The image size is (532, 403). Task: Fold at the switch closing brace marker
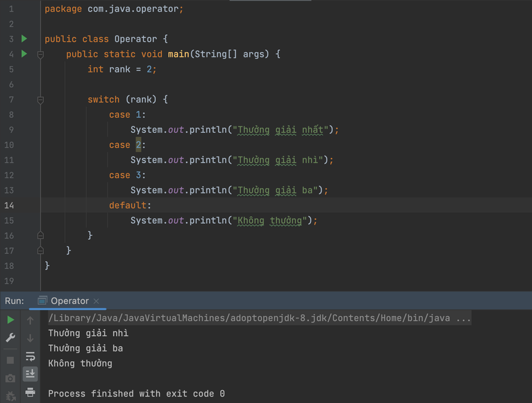[x=41, y=235]
